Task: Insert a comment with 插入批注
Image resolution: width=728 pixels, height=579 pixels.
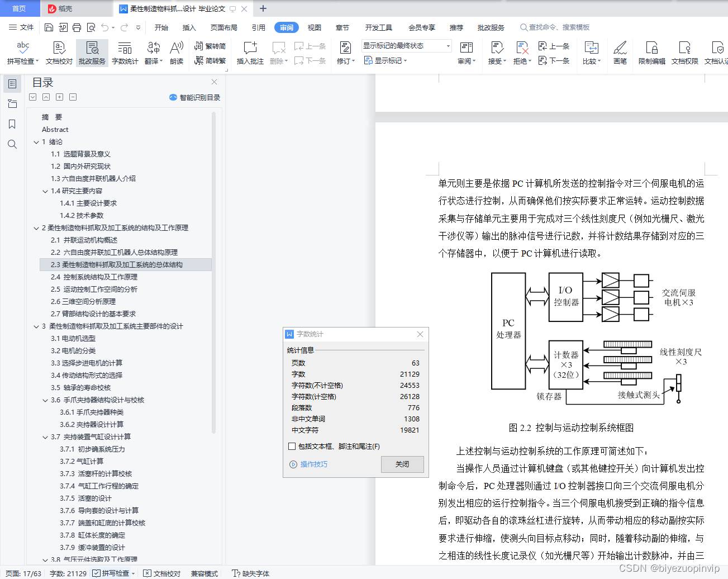Action: pos(250,53)
